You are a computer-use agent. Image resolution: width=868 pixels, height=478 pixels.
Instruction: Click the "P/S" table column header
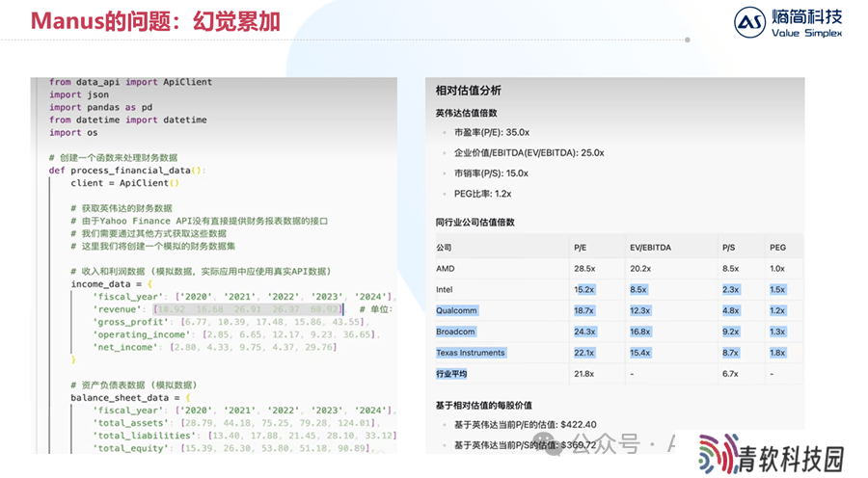(x=728, y=248)
